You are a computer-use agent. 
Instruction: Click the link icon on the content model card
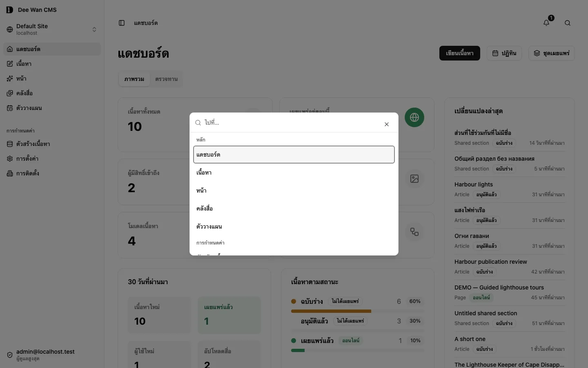pos(414,232)
